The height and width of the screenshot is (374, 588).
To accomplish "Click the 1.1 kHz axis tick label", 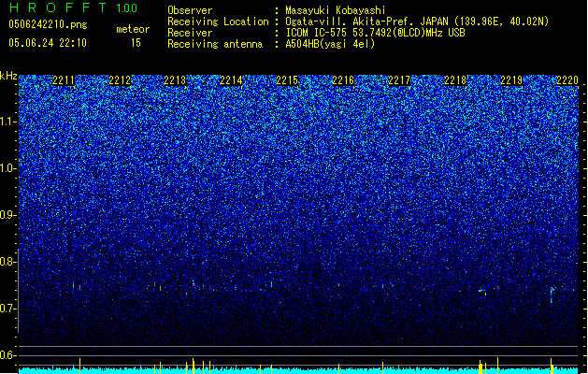I will pyautogui.click(x=7, y=122).
